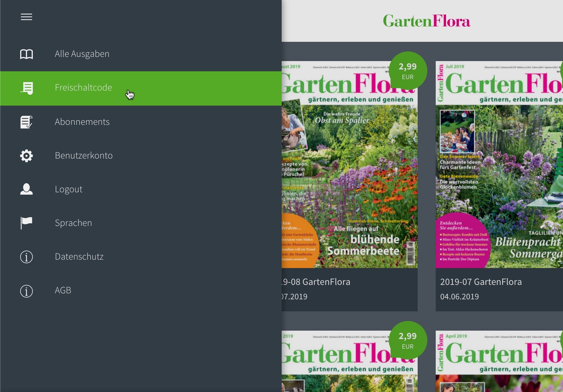Select Freischaltcode menu entry
Image resolution: width=563 pixels, height=392 pixels.
(141, 88)
